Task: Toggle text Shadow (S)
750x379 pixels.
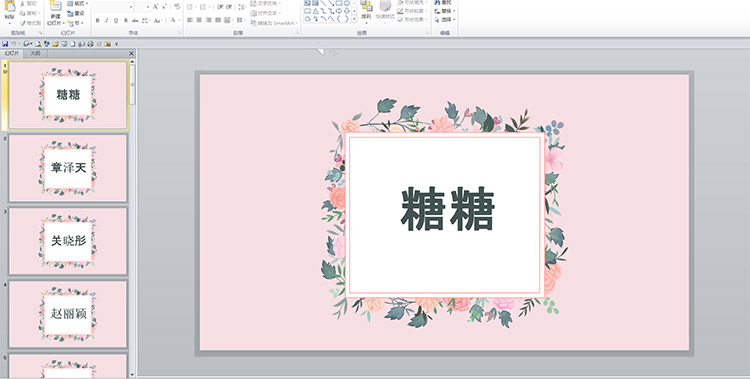Action: pyautogui.click(x=126, y=21)
